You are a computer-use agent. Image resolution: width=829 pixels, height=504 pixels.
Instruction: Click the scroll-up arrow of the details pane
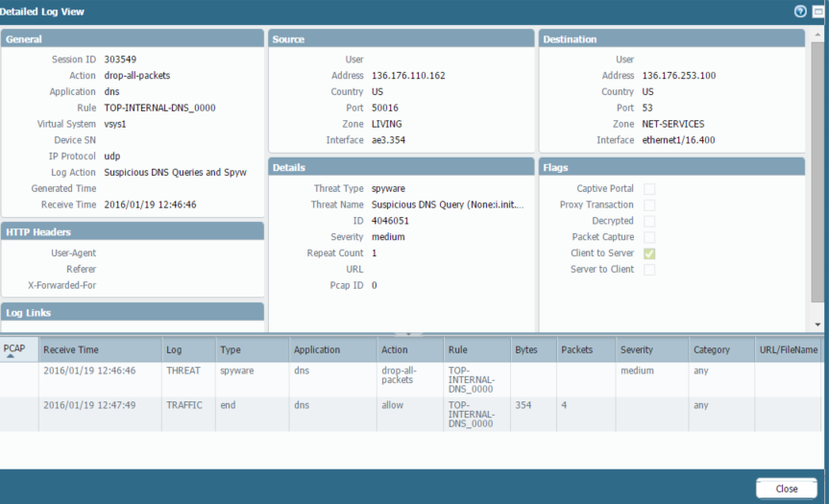pyautogui.click(x=818, y=35)
